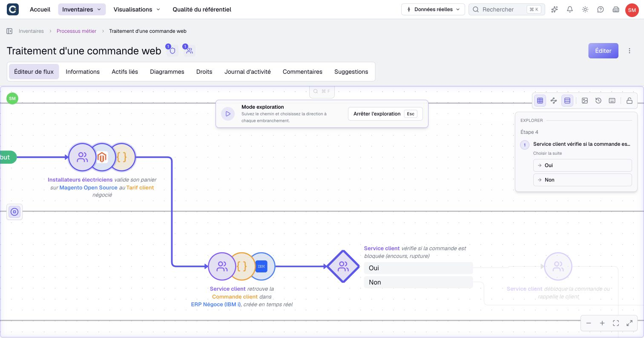The width and height of the screenshot is (644, 338).
Task: Click the shield badge next to the title
Action: (172, 51)
